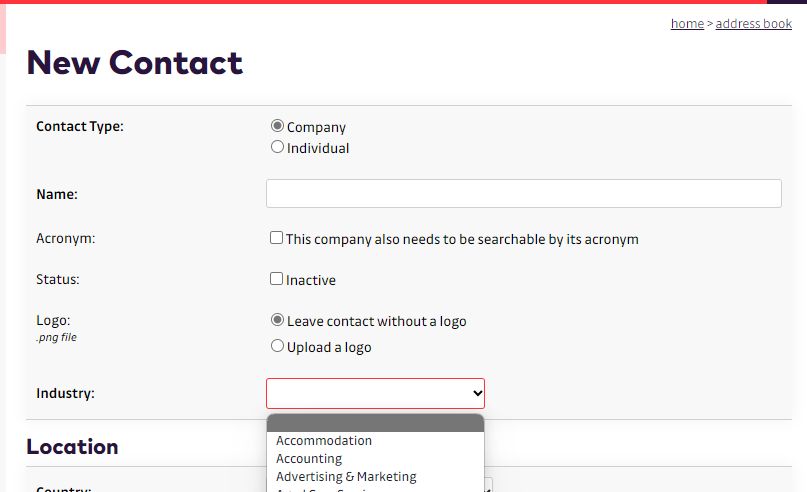Select the blank industry option
Viewport: 807px width, 492px height.
tap(375, 424)
